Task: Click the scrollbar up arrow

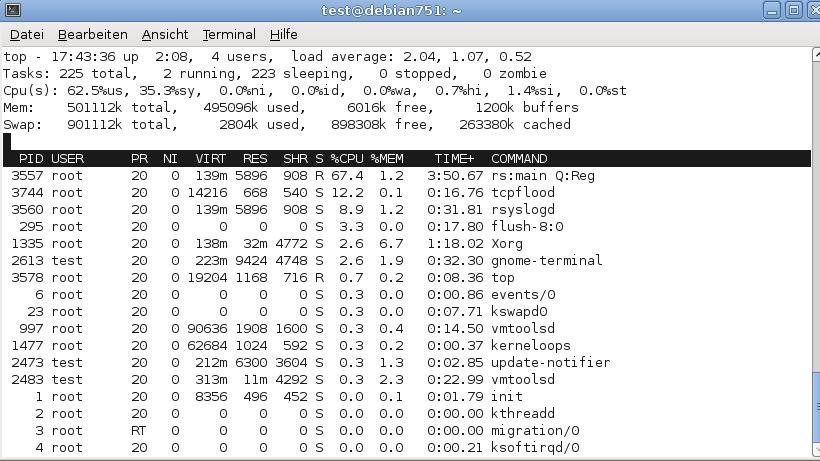Action: point(816,54)
